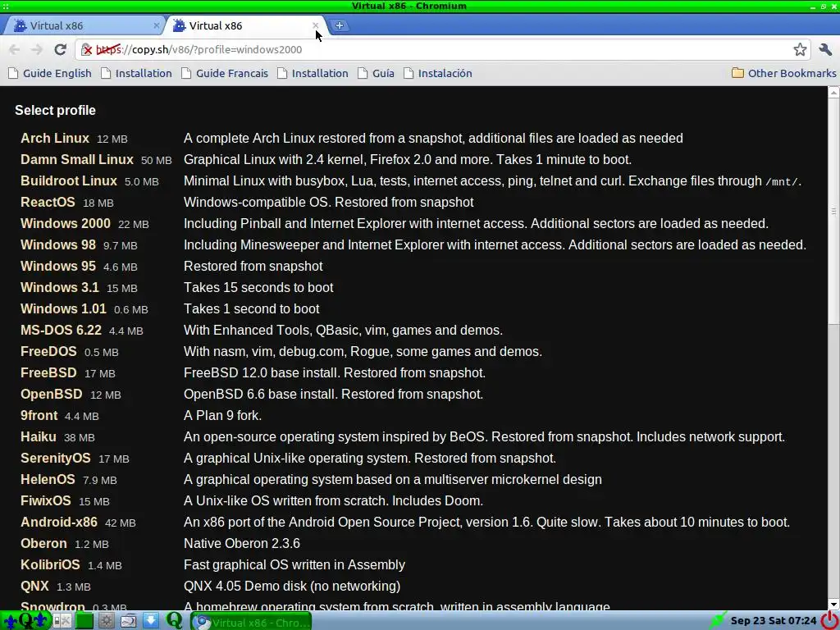The height and width of the screenshot is (630, 840).
Task: Click the blue download arrow taskbar icon
Action: pyautogui.click(x=151, y=621)
